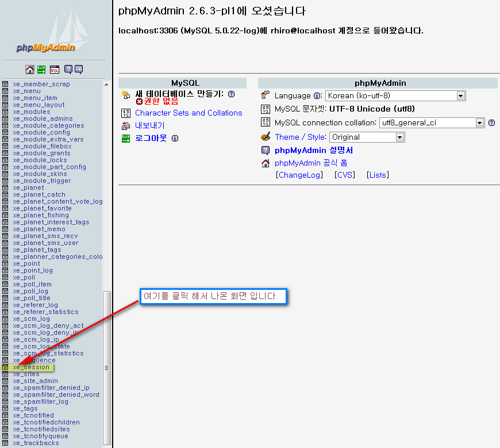Open the SQL query window icon

55,70
